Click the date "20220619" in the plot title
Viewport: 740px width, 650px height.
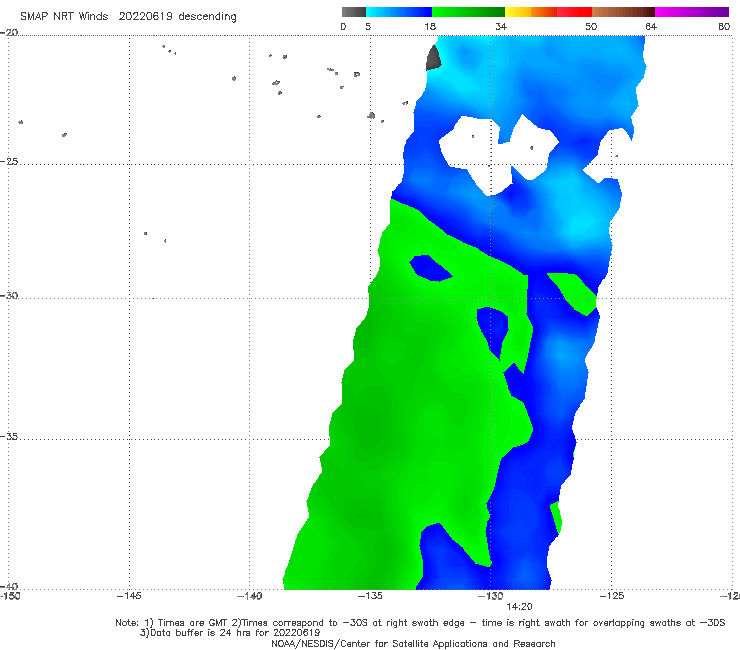click(x=145, y=17)
